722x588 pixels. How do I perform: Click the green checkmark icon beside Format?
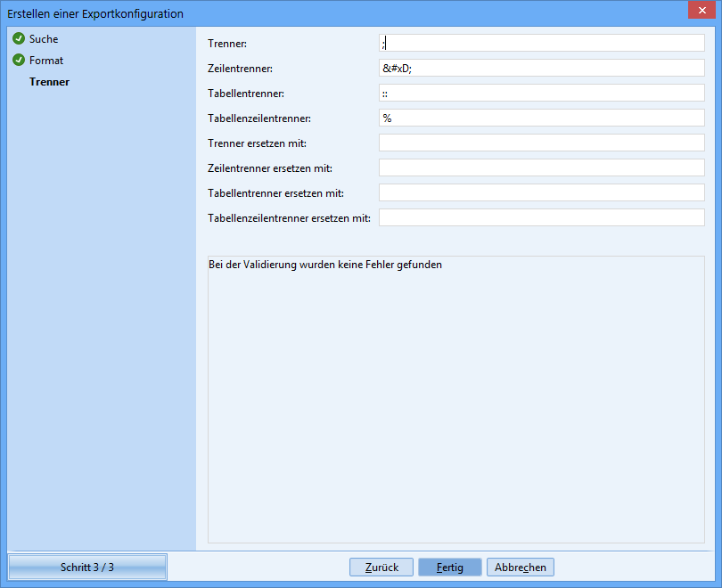point(18,61)
